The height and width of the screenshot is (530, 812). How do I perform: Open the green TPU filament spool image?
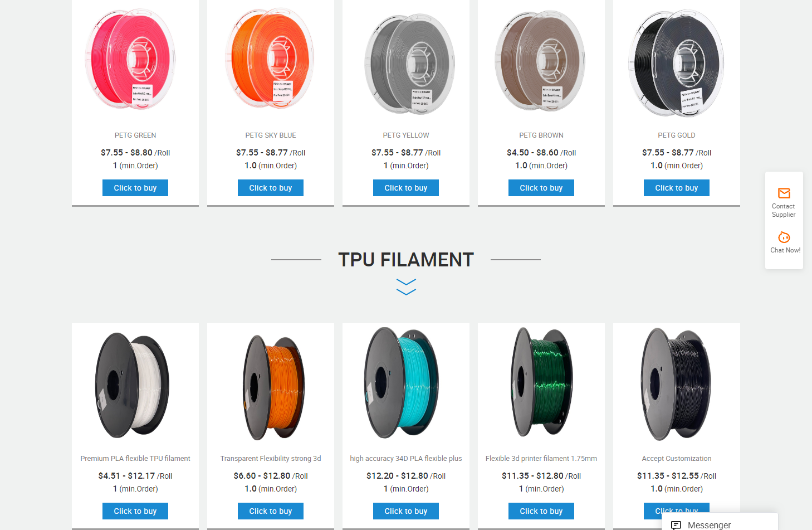pyautogui.click(x=542, y=382)
